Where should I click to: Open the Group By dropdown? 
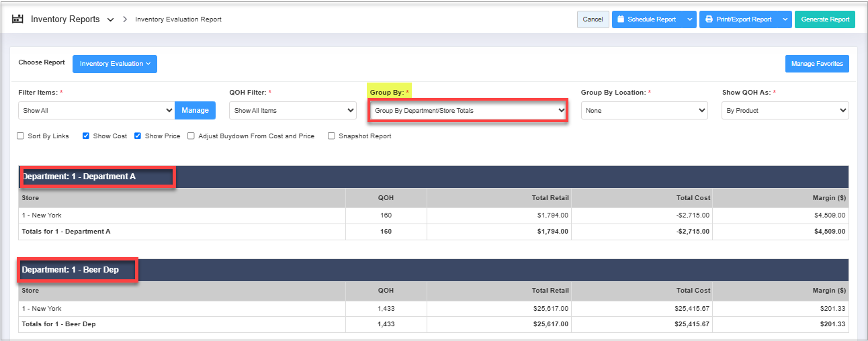pos(468,110)
